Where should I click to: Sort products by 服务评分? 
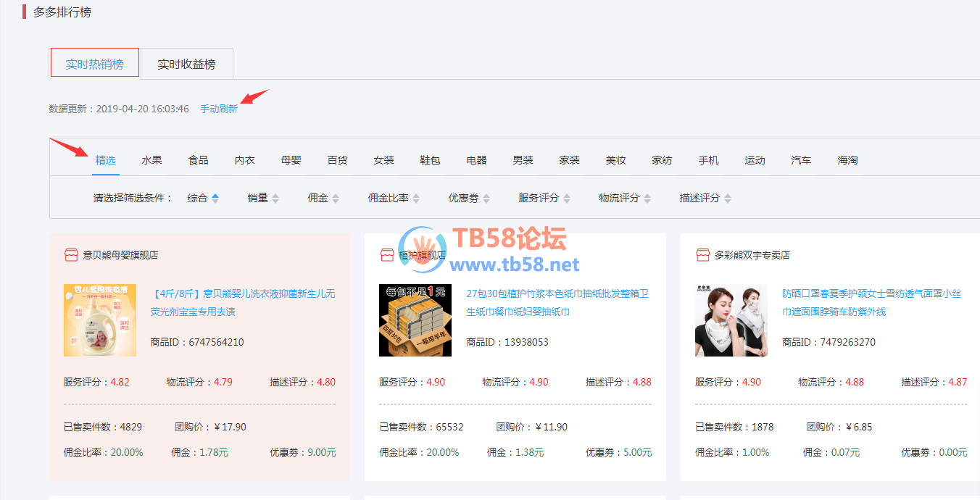(x=566, y=198)
